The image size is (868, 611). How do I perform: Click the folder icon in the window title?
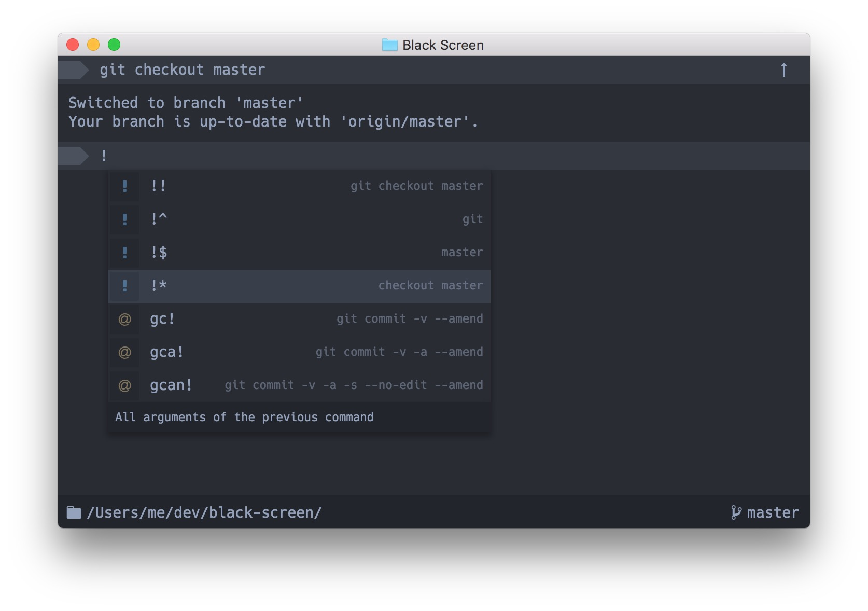click(389, 45)
